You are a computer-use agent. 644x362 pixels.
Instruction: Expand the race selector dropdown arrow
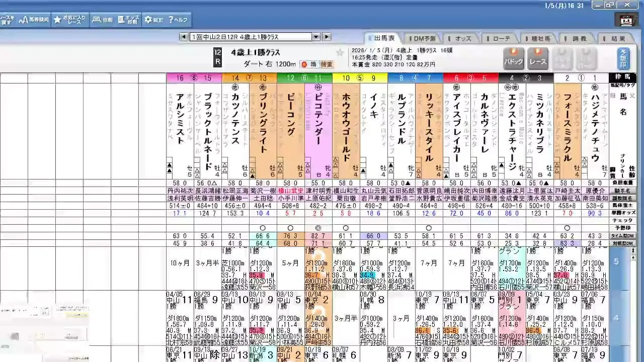pyautogui.click(x=316, y=37)
